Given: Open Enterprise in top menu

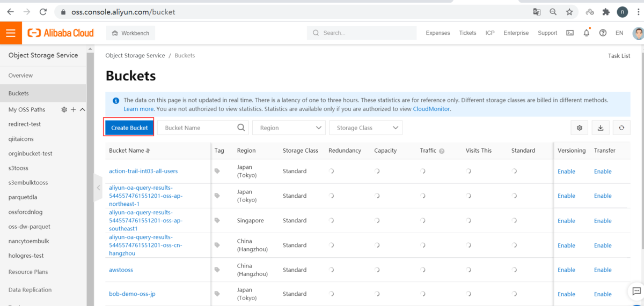Looking at the screenshot, I should 516,33.
